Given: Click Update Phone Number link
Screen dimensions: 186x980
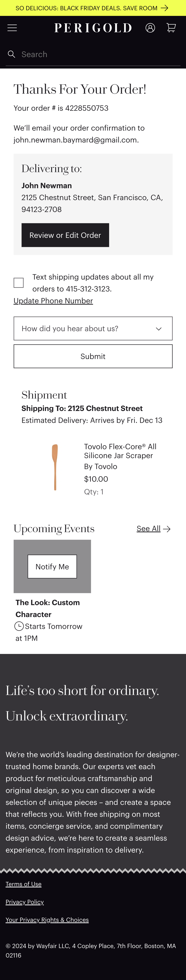Looking at the screenshot, I should tap(53, 301).
